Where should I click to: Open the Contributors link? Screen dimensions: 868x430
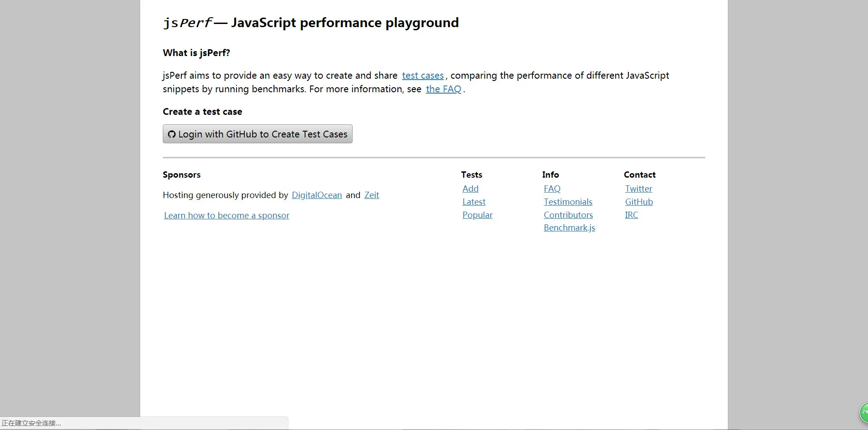(x=568, y=215)
